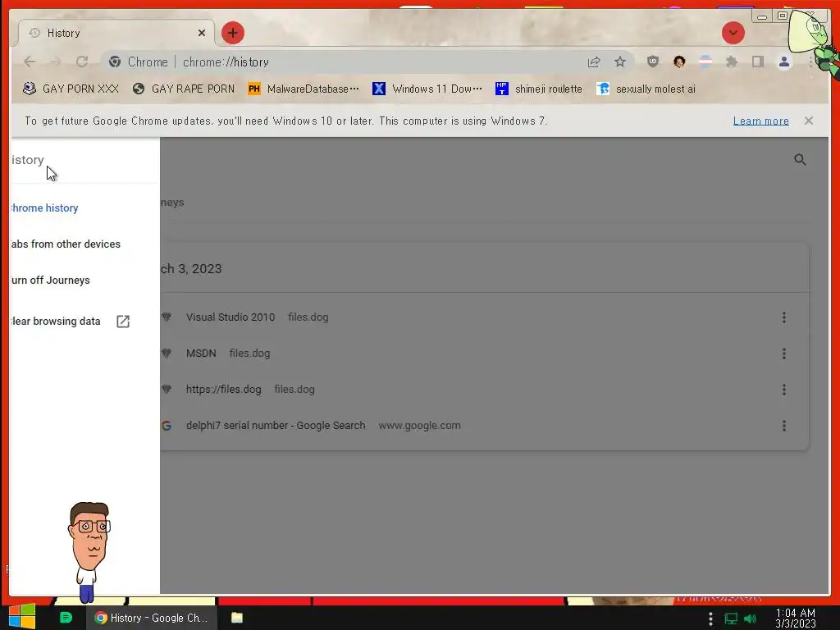Open the MSDN history entry
This screenshot has width=840, height=630.
(x=201, y=354)
